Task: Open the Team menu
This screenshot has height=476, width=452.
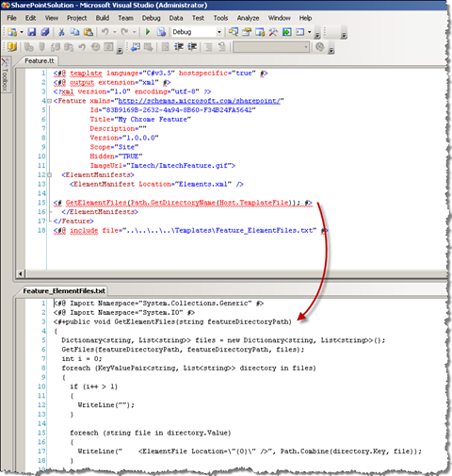Action: [x=125, y=18]
